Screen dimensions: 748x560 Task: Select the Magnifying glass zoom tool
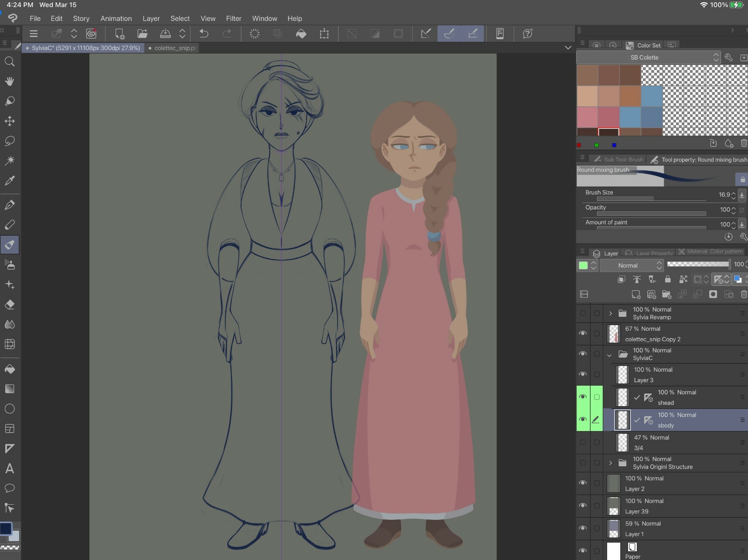click(10, 61)
